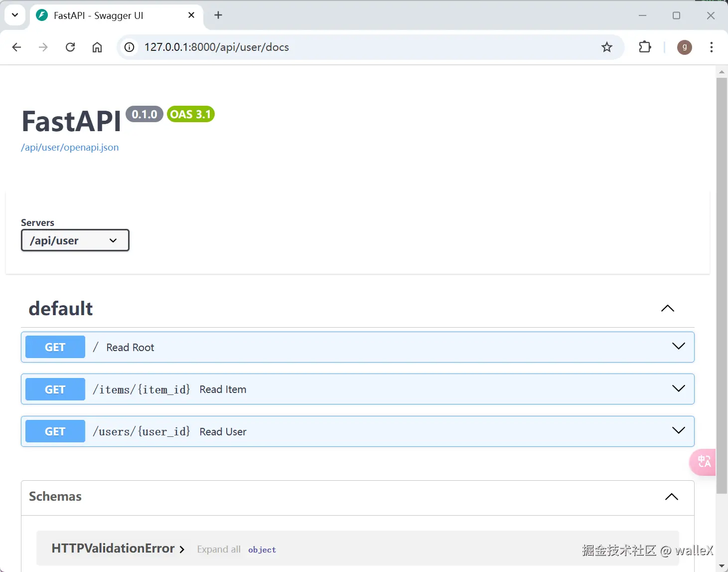Click the OAS 3.1 version badge

pyautogui.click(x=191, y=114)
